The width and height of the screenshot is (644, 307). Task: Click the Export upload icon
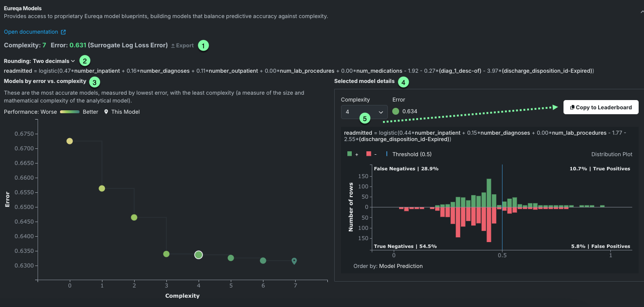click(173, 46)
